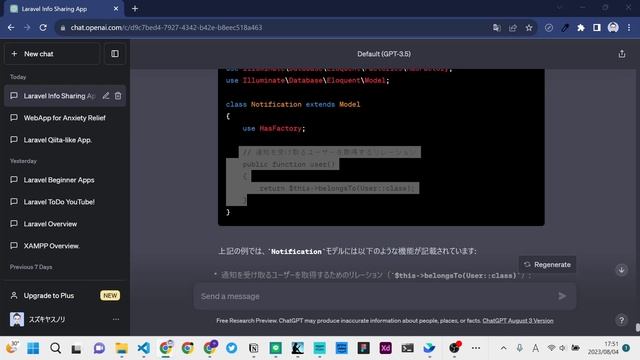Delete the Laravel Info Sharing chat with trash icon

coord(118,96)
